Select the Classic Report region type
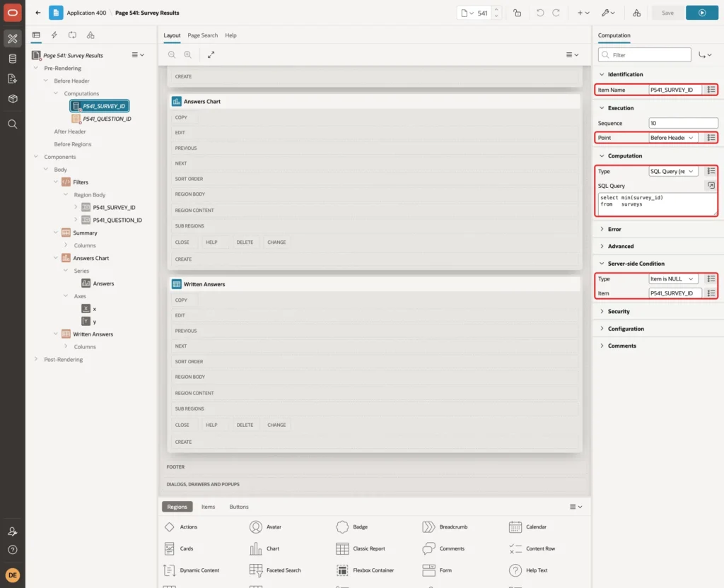 tap(361, 548)
